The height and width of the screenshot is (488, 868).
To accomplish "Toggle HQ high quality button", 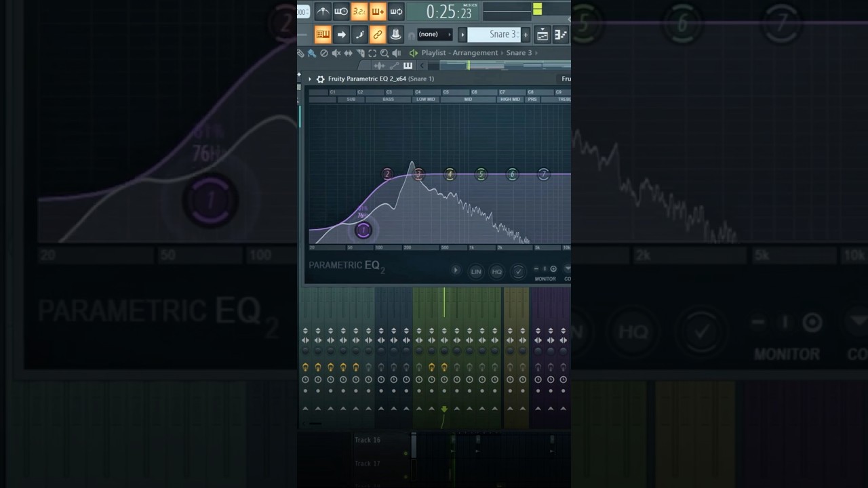I will [x=497, y=271].
